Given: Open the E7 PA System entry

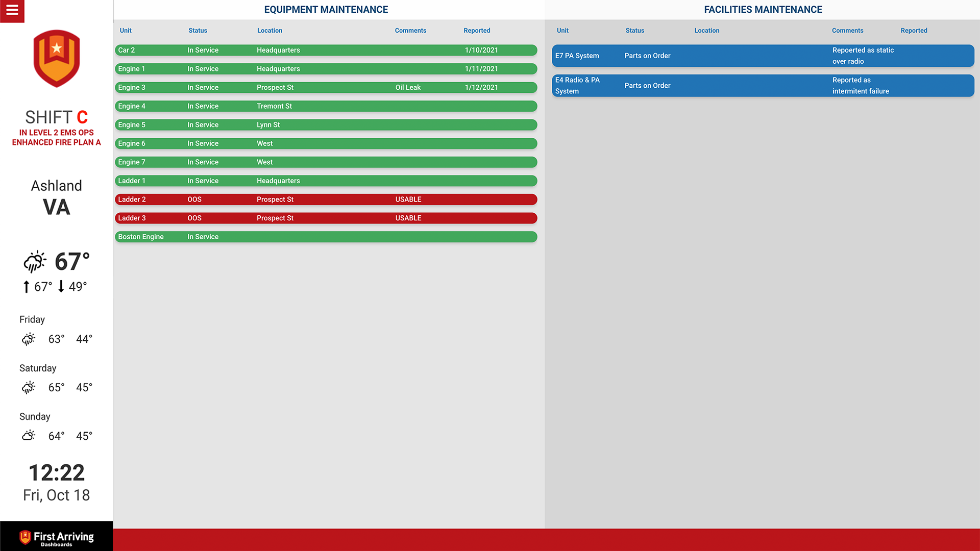Looking at the screenshot, I should tap(763, 56).
